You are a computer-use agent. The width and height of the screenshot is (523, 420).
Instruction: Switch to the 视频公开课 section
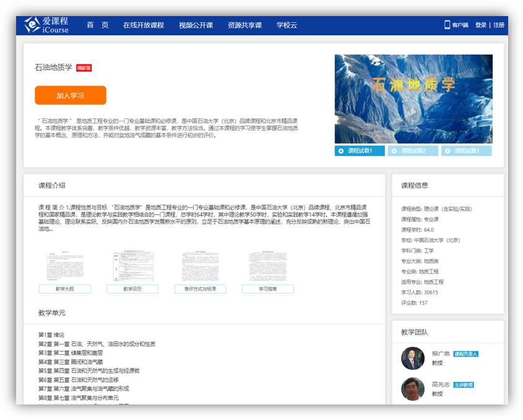coord(196,25)
